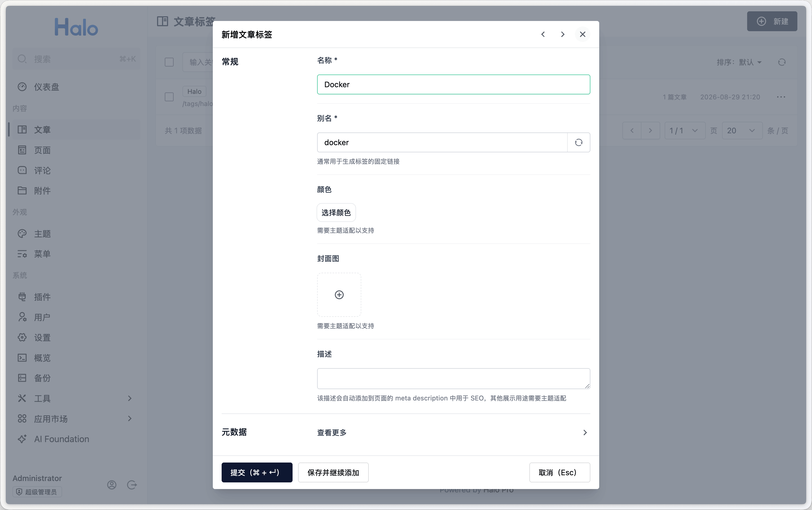Image resolution: width=812 pixels, height=510 pixels.
Task: Open the Articles (文章) section
Action: pos(76,130)
